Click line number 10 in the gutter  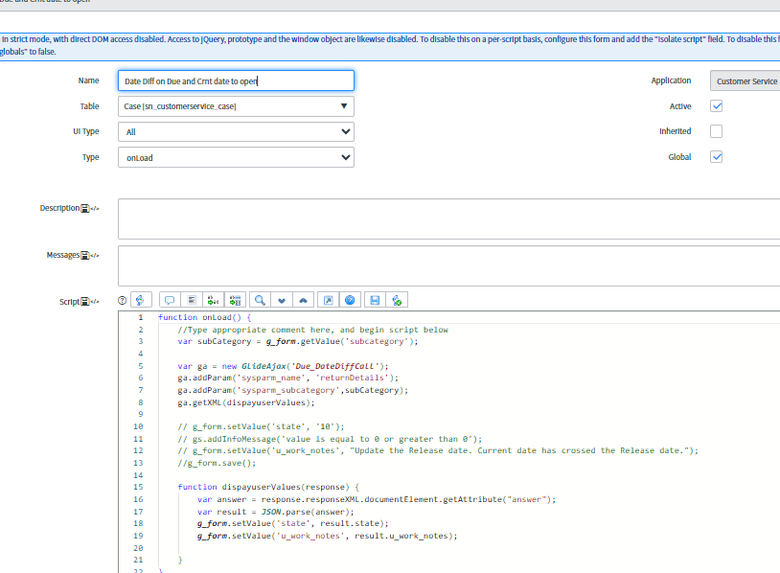tap(138, 427)
